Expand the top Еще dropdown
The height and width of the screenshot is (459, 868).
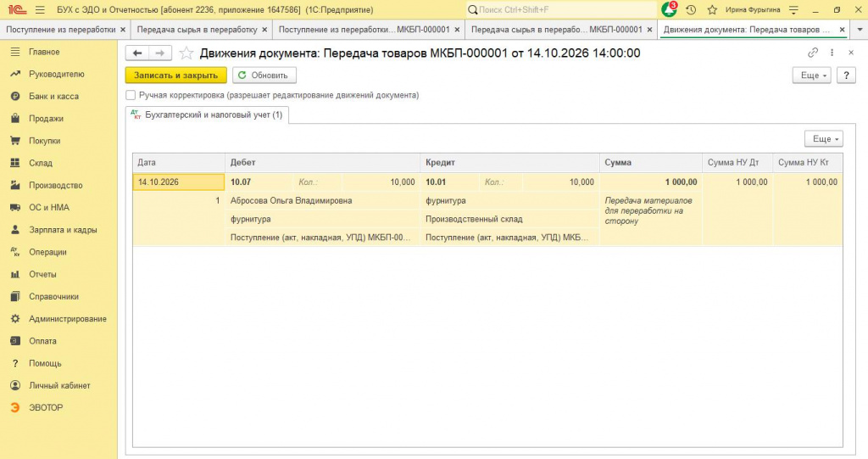click(x=811, y=76)
